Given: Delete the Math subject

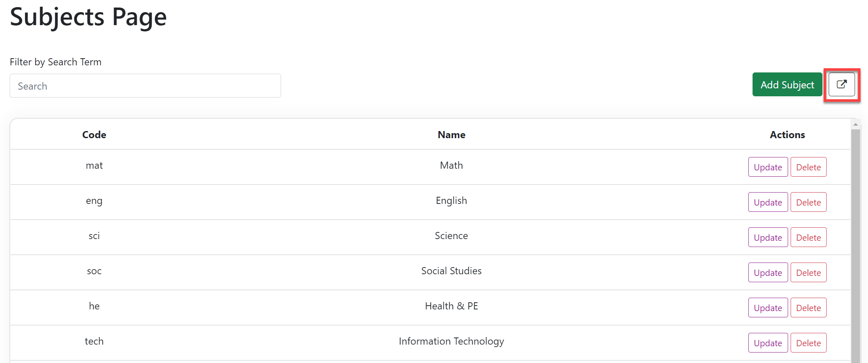Looking at the screenshot, I should pos(808,167).
